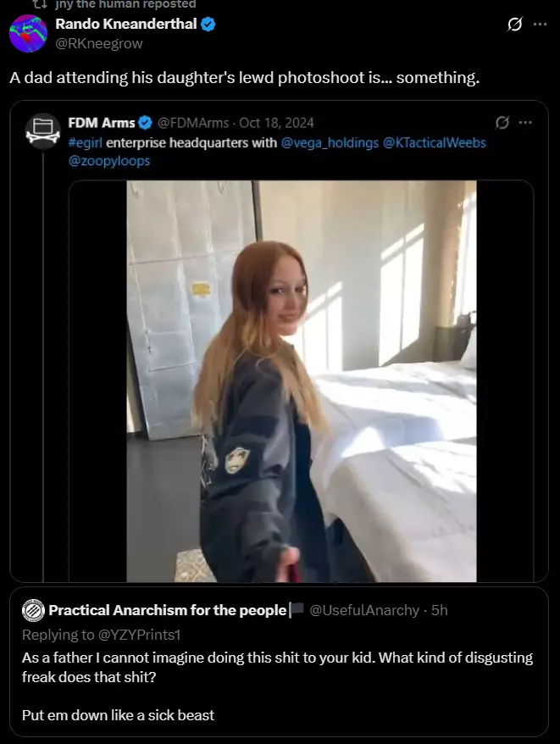Click Grok icon on FDM Arms post
This screenshot has width=560, height=744.
[x=502, y=123]
